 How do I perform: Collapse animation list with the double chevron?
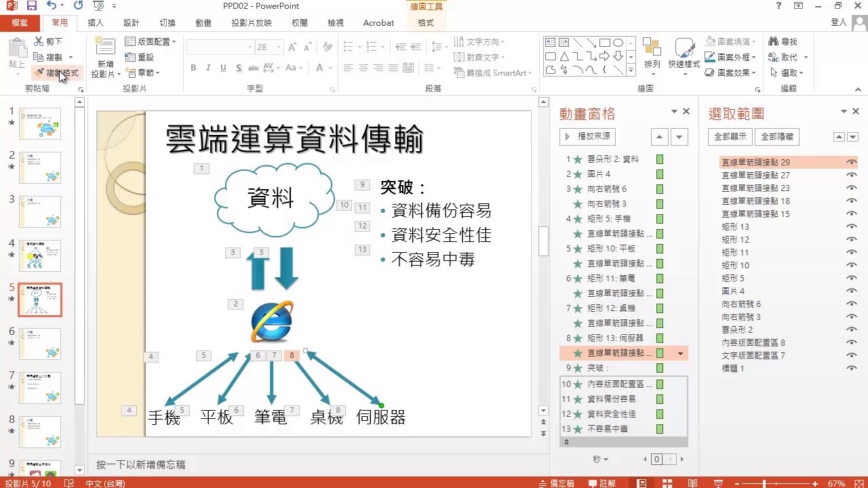coord(566,442)
